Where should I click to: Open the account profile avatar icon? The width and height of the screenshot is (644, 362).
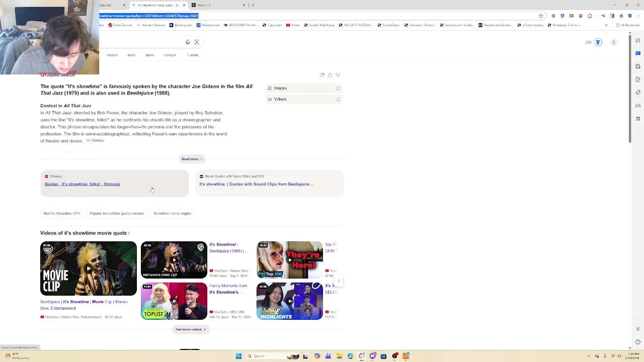(x=613, y=42)
